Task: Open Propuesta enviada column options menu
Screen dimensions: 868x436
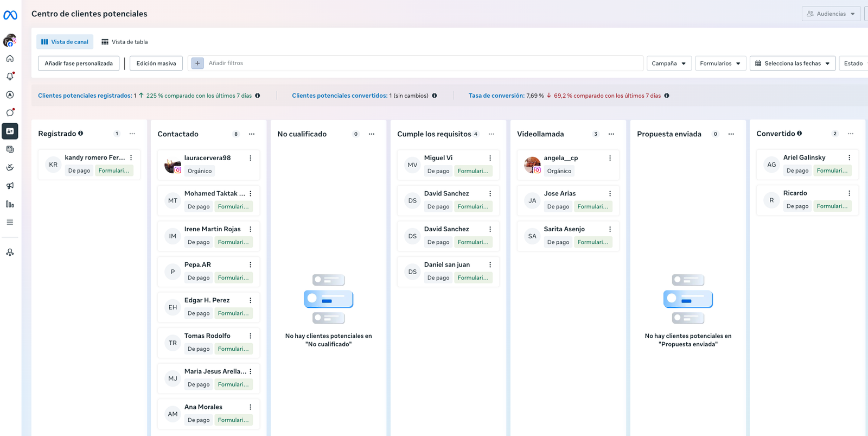Action: point(731,134)
